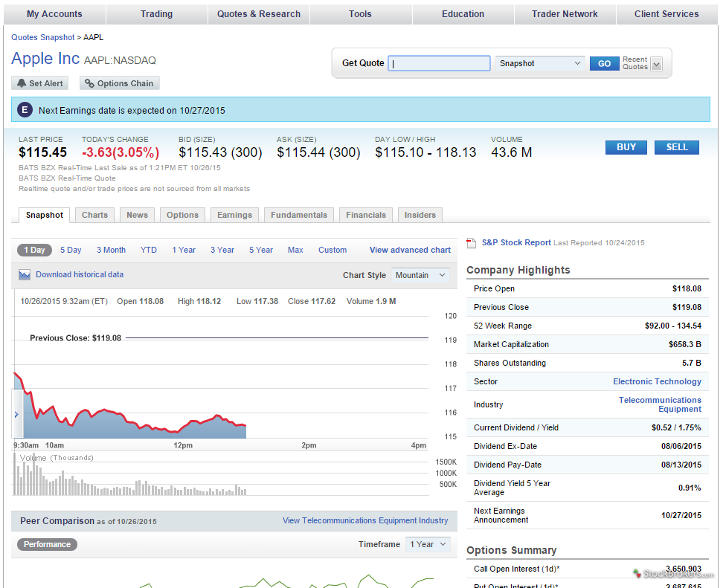Image resolution: width=726 pixels, height=588 pixels.
Task: Switch to the Earnings tab
Action: coord(235,215)
